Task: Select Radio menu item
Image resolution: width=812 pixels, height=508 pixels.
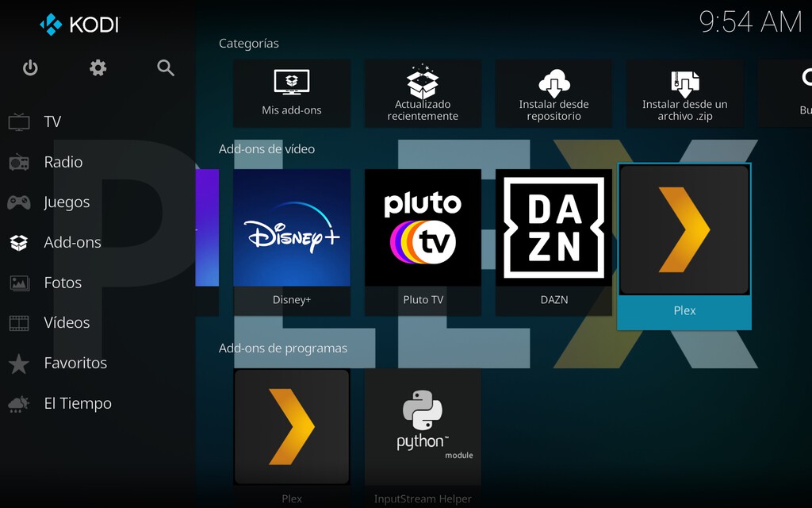Action: point(63,162)
